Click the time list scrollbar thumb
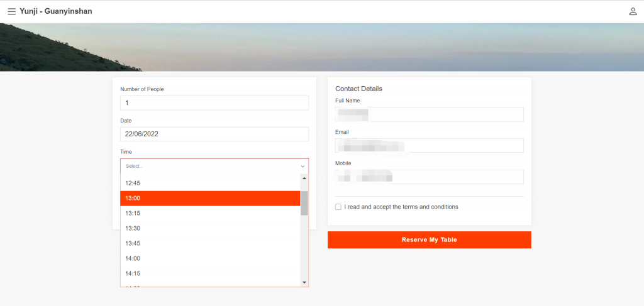The image size is (644, 306). click(x=304, y=203)
